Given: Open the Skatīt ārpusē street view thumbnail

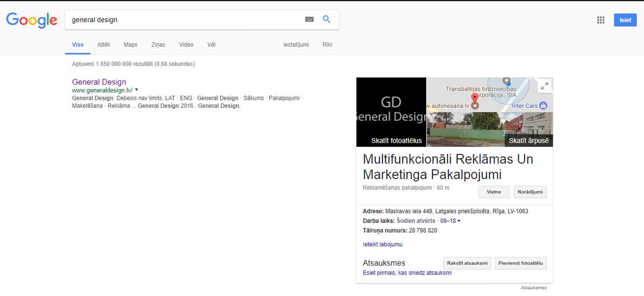Looking at the screenshot, I should [489, 129].
